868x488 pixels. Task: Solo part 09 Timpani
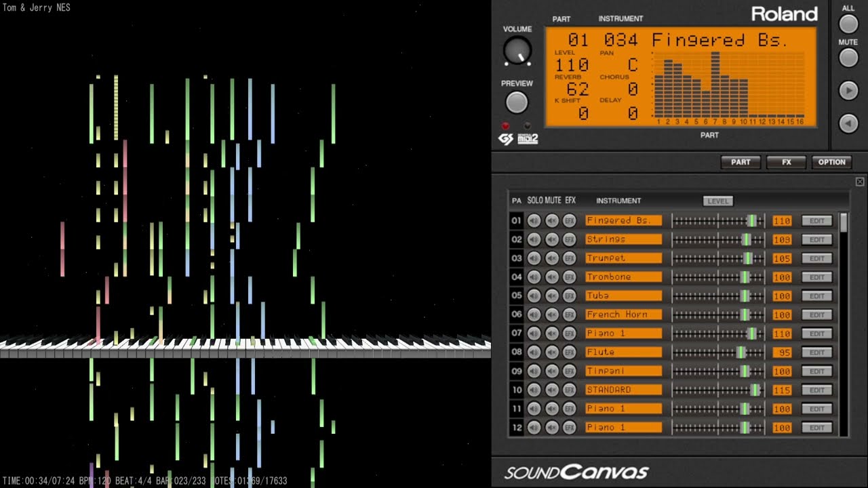point(534,371)
